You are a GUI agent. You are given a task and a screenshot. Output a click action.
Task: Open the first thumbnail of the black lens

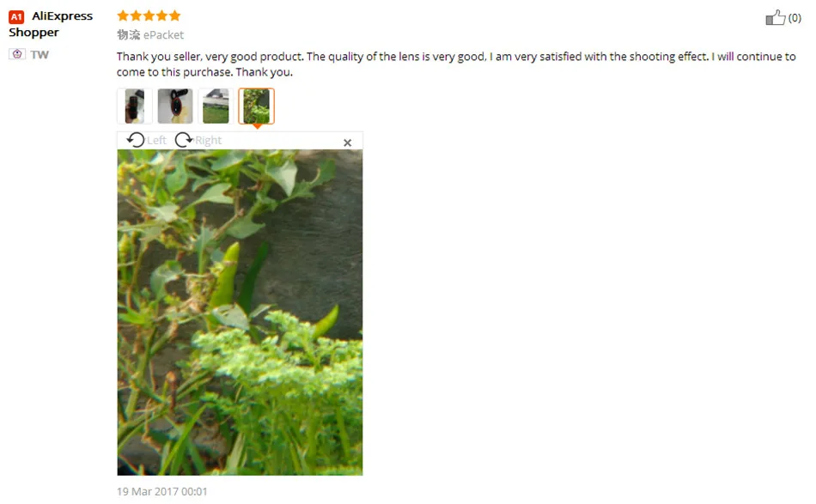point(135,106)
